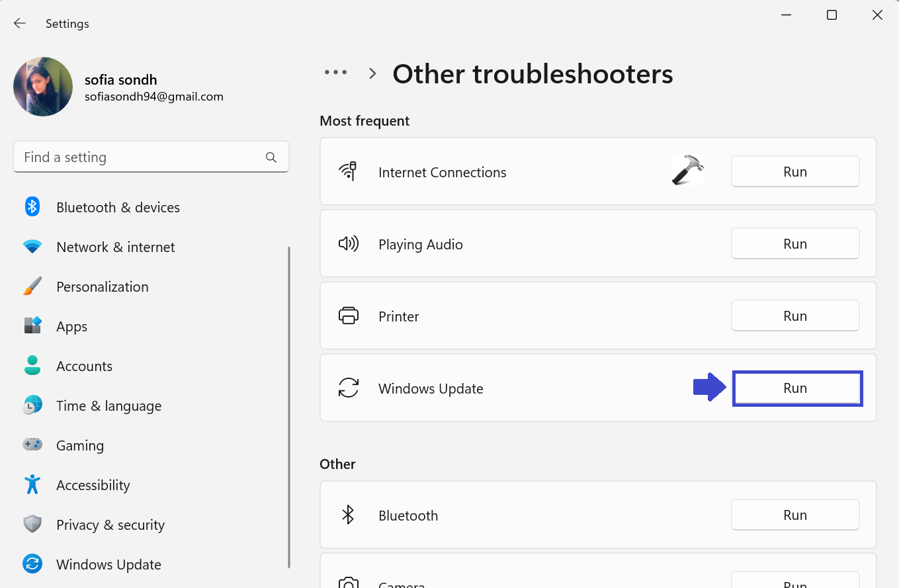899x588 pixels.
Task: Click the back arrow icon in Settings
Action: click(20, 23)
